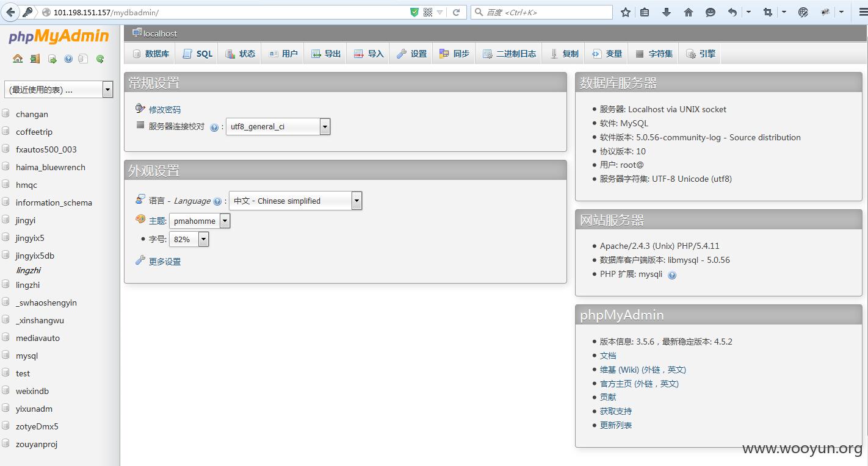Click the crop screenshot icon in browser toolbar
The image size is (868, 466).
tap(768, 12)
